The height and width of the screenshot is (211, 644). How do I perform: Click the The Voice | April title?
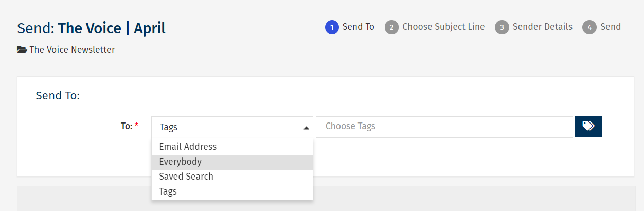click(112, 28)
